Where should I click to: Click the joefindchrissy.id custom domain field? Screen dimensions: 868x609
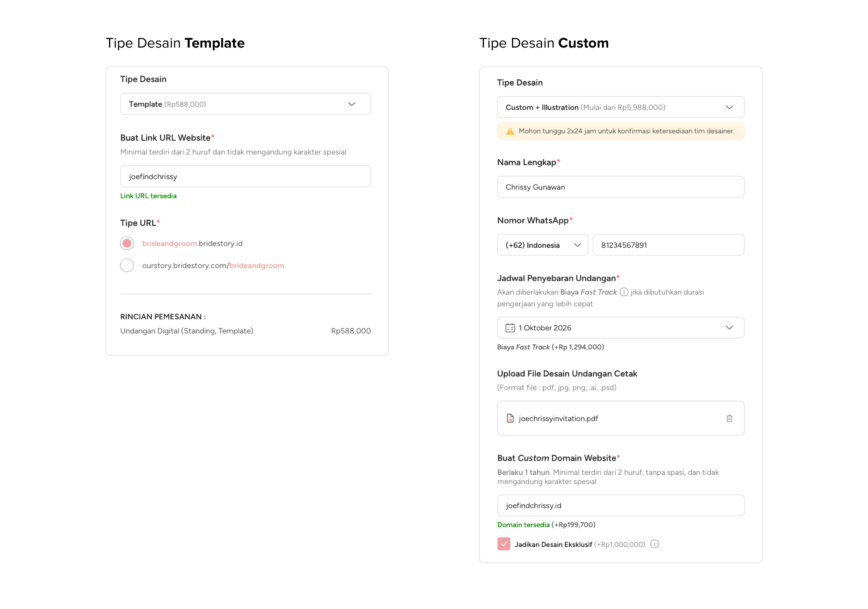click(620, 505)
